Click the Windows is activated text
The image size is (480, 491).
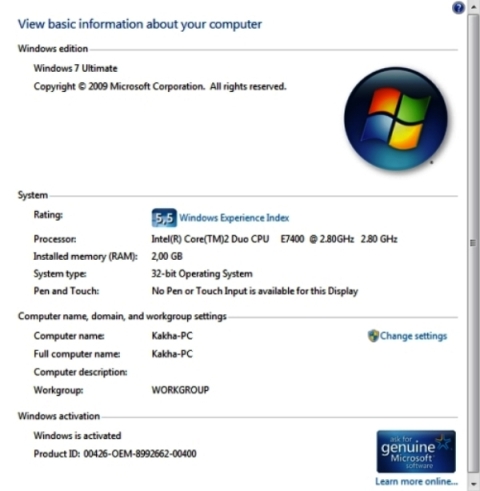[x=77, y=436]
